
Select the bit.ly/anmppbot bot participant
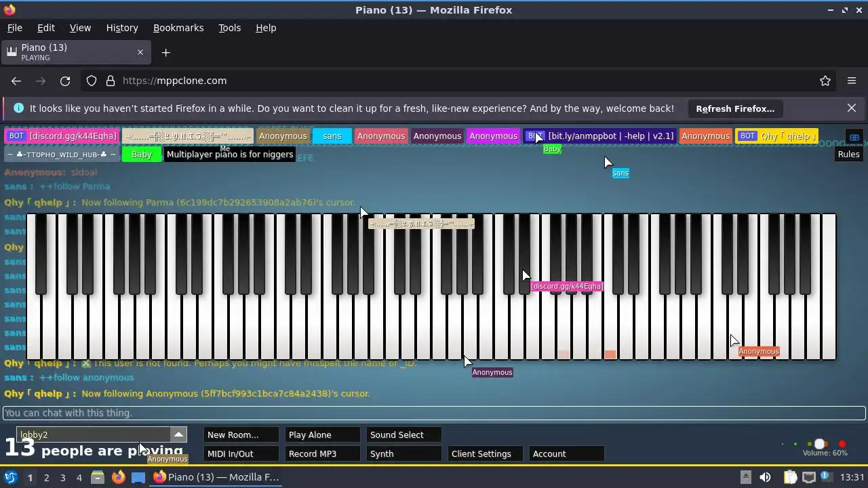click(599, 136)
